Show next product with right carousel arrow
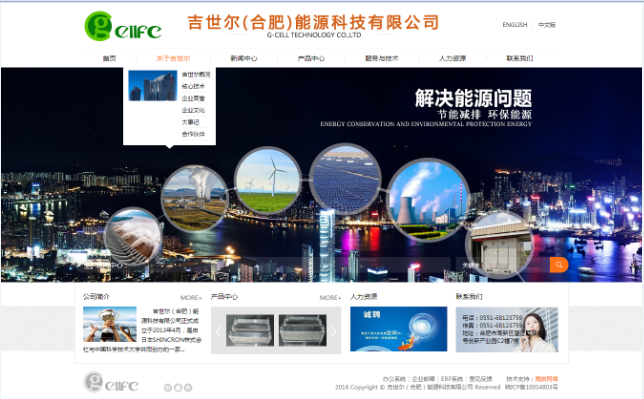Image resolution: width=644 pixels, height=399 pixels. point(334,331)
